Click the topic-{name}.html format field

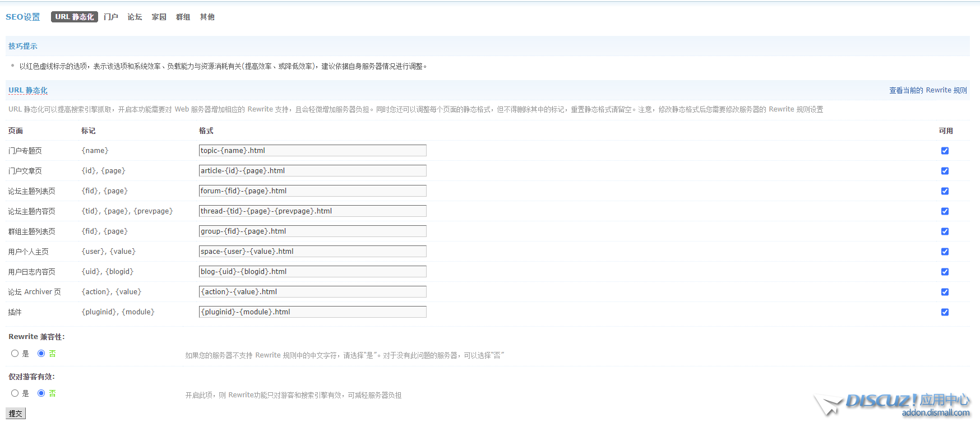[312, 151]
